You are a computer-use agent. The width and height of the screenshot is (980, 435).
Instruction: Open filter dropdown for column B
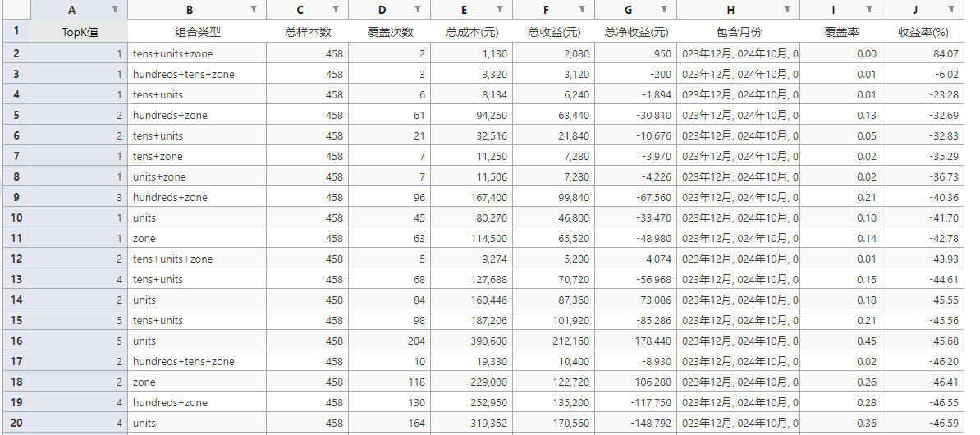[254, 9]
